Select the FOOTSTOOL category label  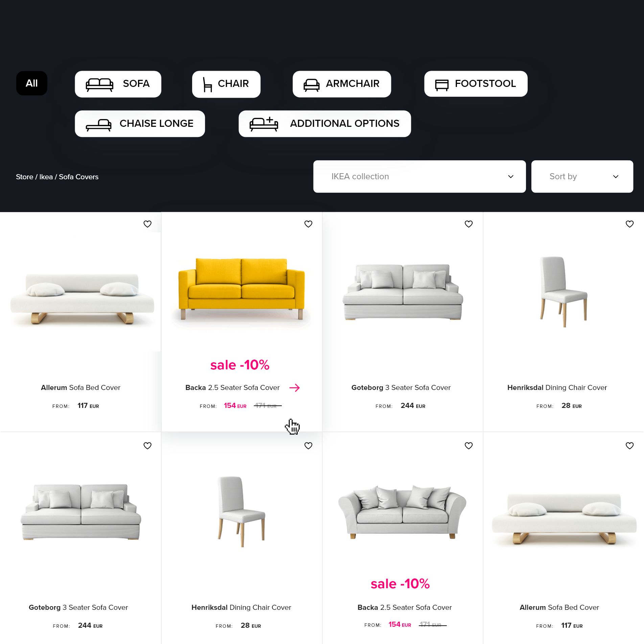[x=485, y=84]
